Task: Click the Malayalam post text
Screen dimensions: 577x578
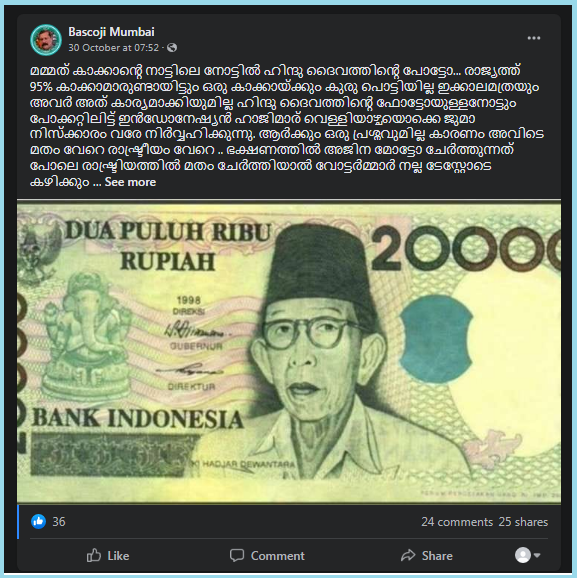Action: [x=286, y=126]
